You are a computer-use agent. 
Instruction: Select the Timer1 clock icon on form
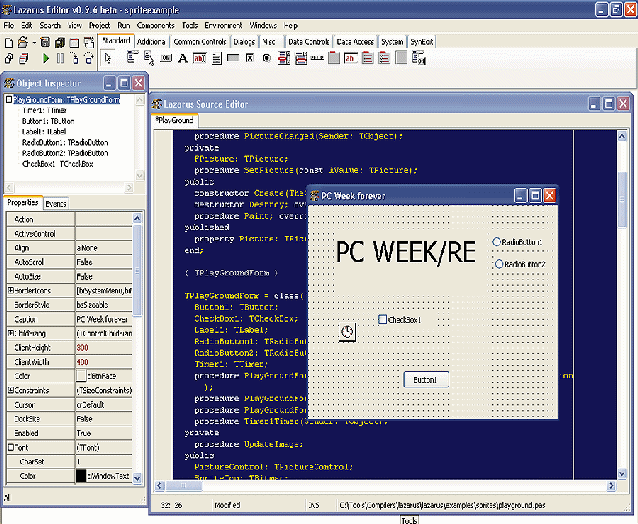pyautogui.click(x=347, y=331)
